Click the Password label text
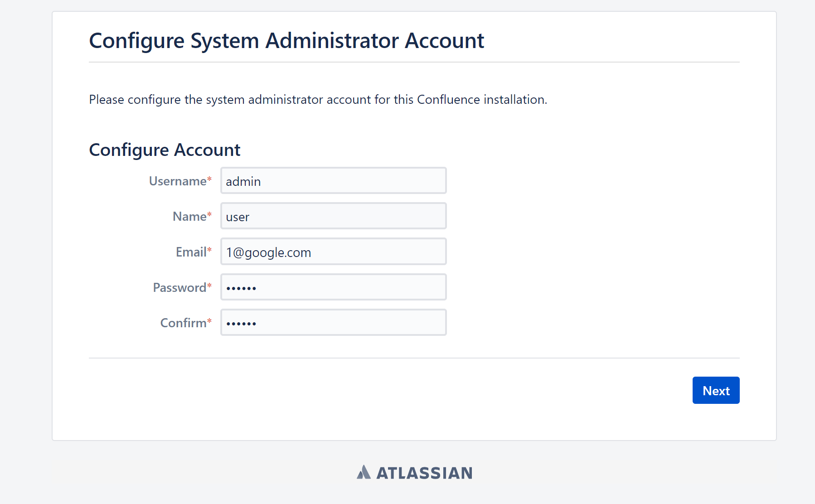This screenshot has width=815, height=504. point(182,287)
